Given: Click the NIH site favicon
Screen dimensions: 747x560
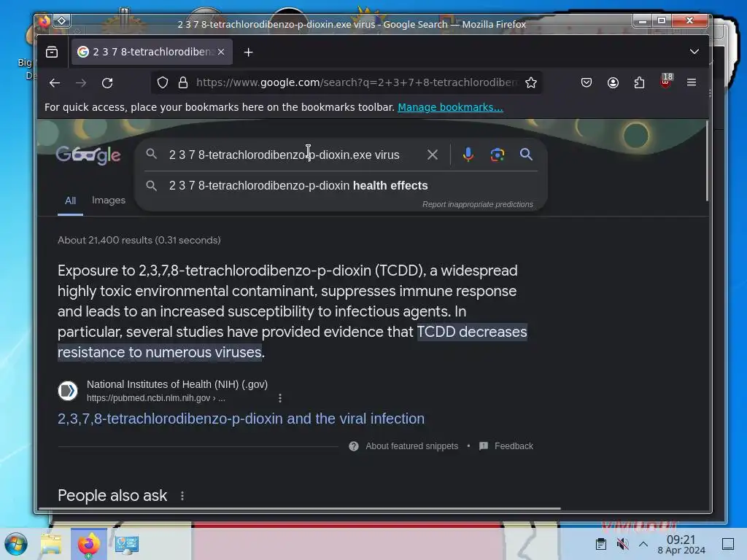Looking at the screenshot, I should point(68,391).
